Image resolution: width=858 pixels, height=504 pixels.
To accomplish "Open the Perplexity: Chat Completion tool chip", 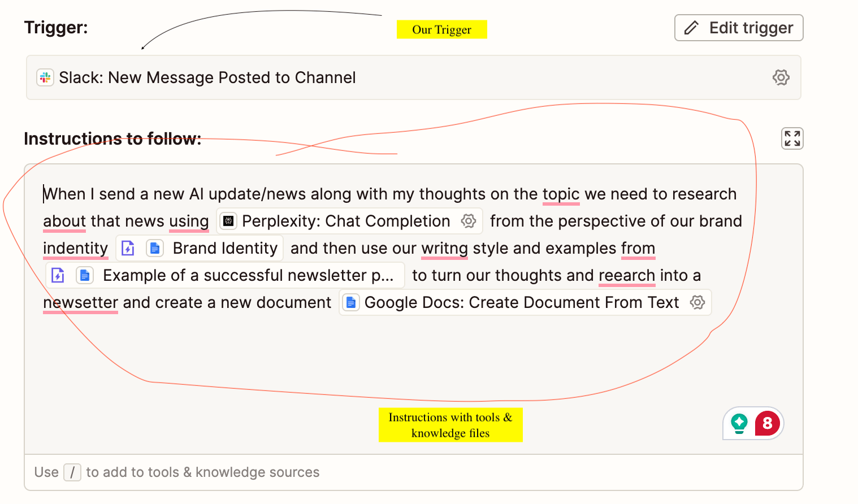I will [350, 221].
